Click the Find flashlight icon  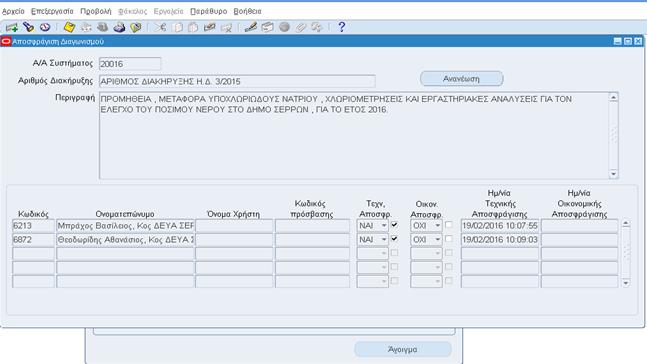[x=28, y=27]
